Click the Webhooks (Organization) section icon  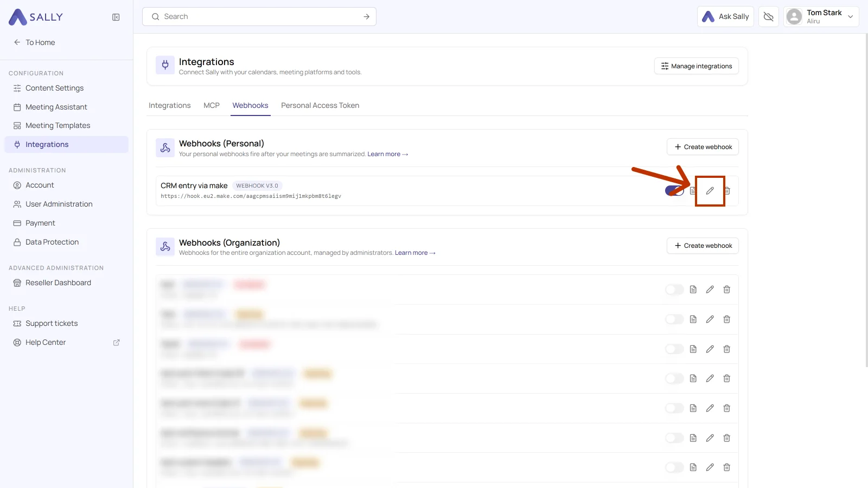165,247
